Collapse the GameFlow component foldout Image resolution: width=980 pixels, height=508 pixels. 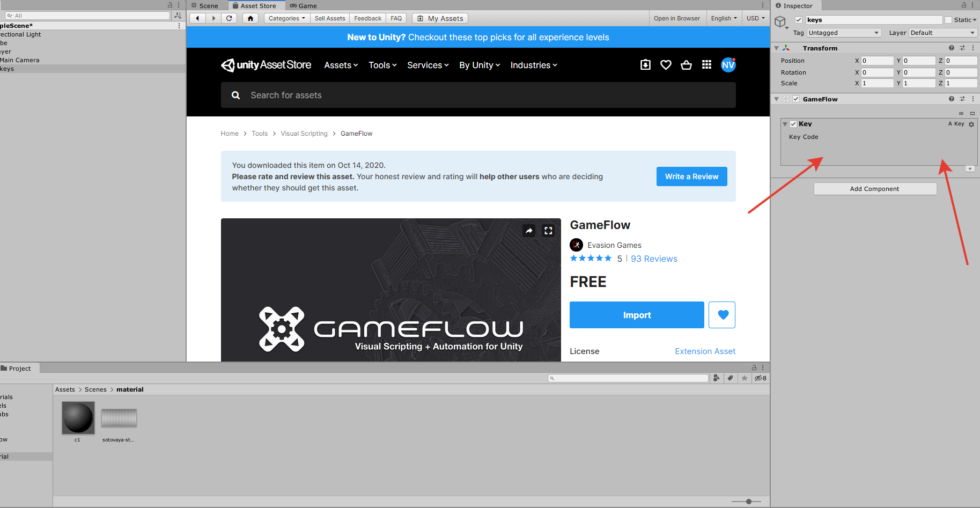click(x=776, y=99)
